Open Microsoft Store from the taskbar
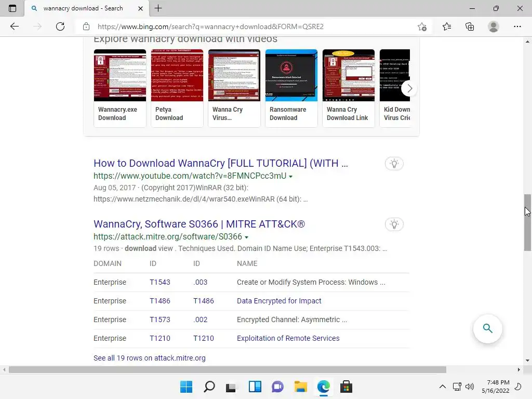The width and height of the screenshot is (532, 399). [346, 387]
